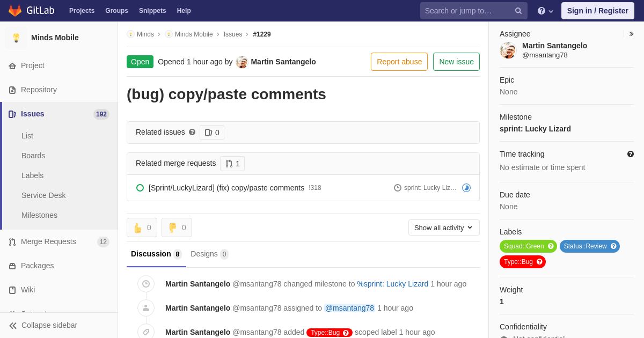
Task: Click help icon on Type::Bug activity label
Action: tap(346, 333)
